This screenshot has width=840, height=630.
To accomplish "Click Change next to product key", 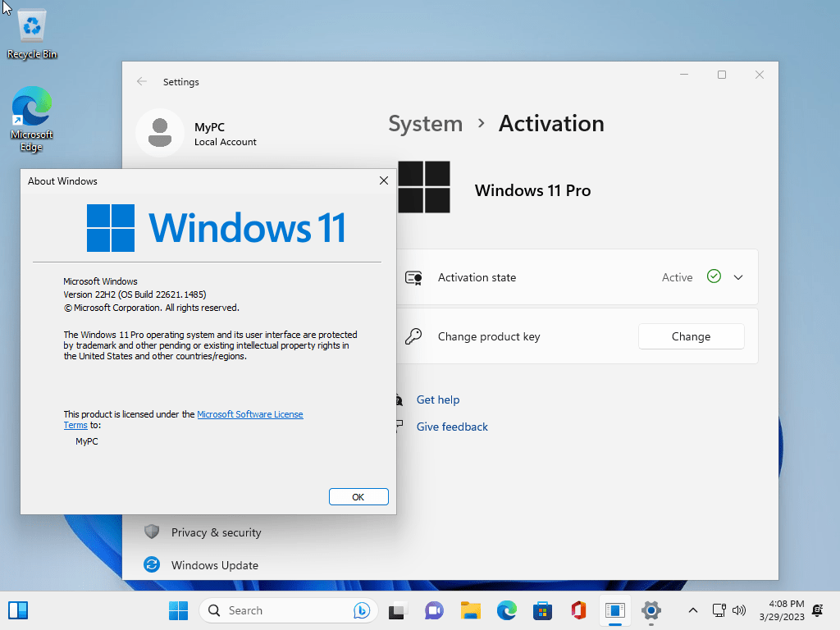I will pos(691,336).
